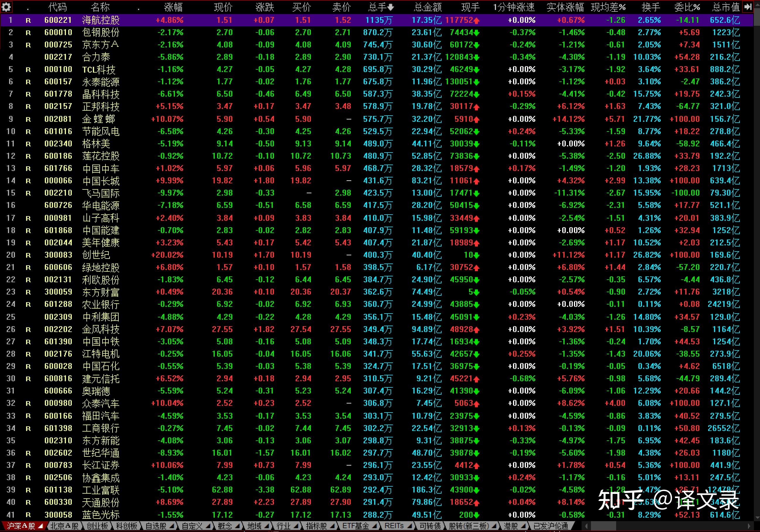
Task: Switch to the 北京A股 tab
Action: pyautogui.click(x=64, y=526)
